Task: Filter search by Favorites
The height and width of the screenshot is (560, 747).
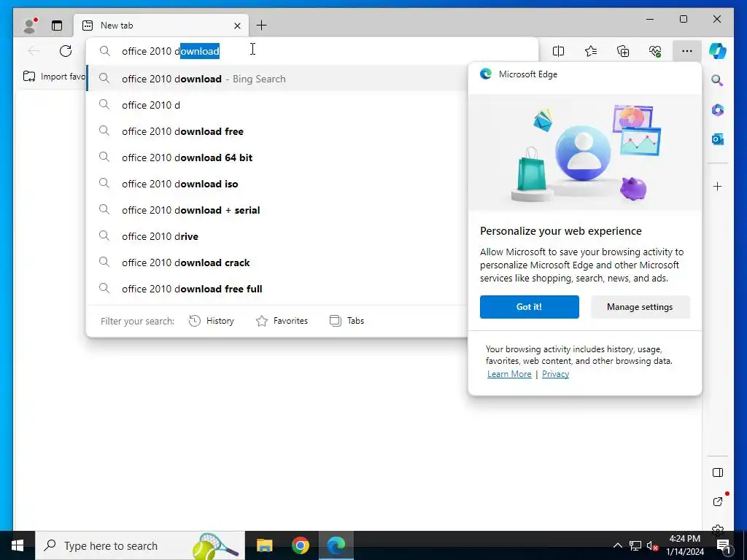Action: [x=282, y=321]
